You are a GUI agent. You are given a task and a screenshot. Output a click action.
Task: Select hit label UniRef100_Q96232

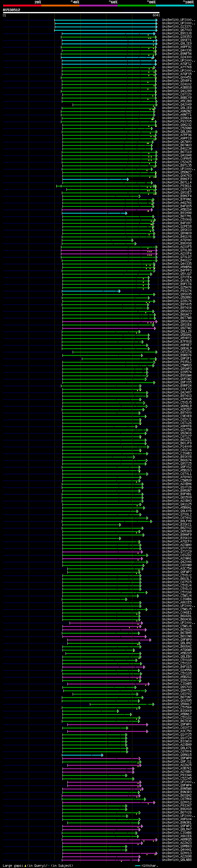176,125
